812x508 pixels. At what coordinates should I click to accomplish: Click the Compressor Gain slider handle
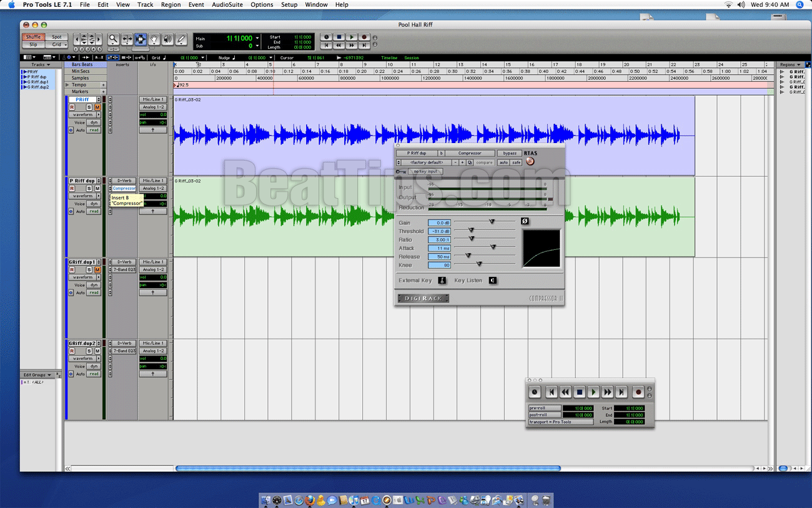click(x=492, y=221)
